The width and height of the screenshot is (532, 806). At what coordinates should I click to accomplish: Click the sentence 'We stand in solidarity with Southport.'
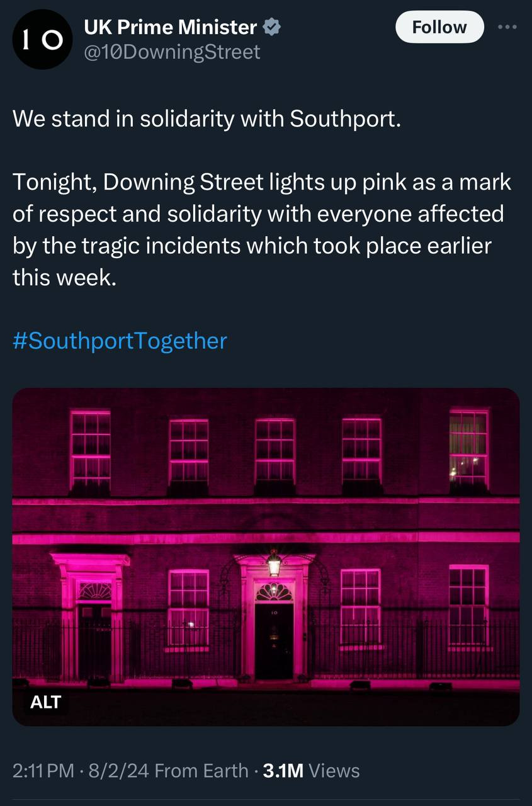click(207, 119)
